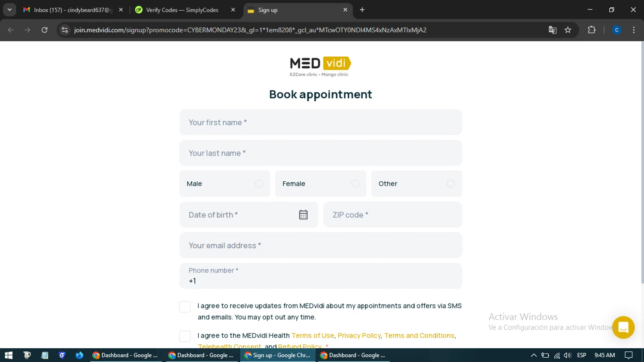Viewport: 644px width, 362px height.
Task: Close the Sign up tab
Action: click(345, 10)
